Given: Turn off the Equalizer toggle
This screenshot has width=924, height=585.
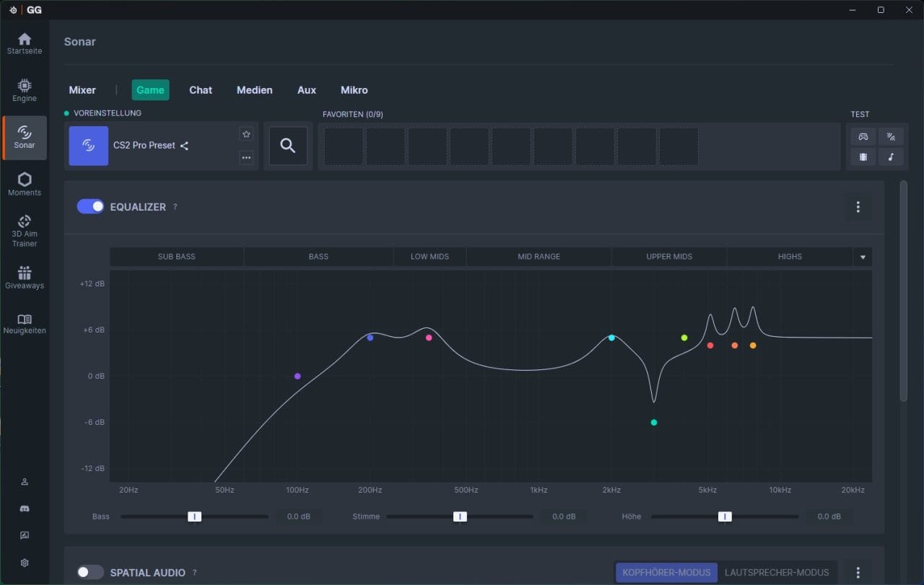Looking at the screenshot, I should click(x=90, y=206).
